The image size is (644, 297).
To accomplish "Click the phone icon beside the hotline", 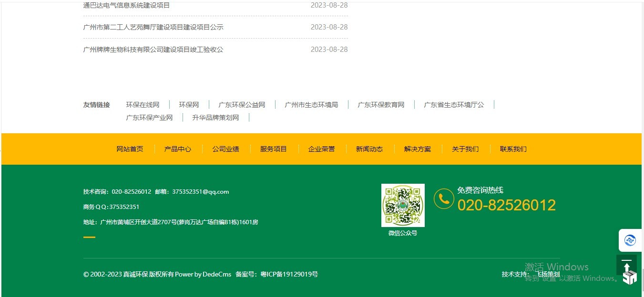I will pyautogui.click(x=444, y=198).
